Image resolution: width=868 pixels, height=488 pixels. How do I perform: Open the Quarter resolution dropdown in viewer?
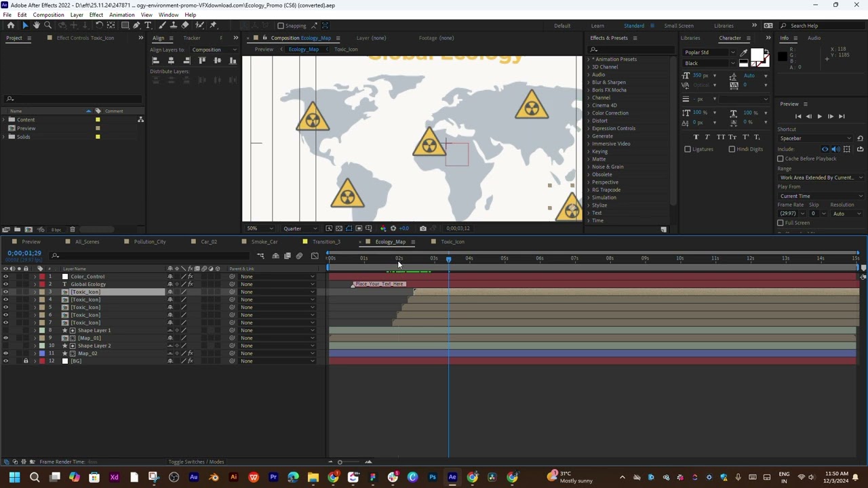(x=300, y=228)
